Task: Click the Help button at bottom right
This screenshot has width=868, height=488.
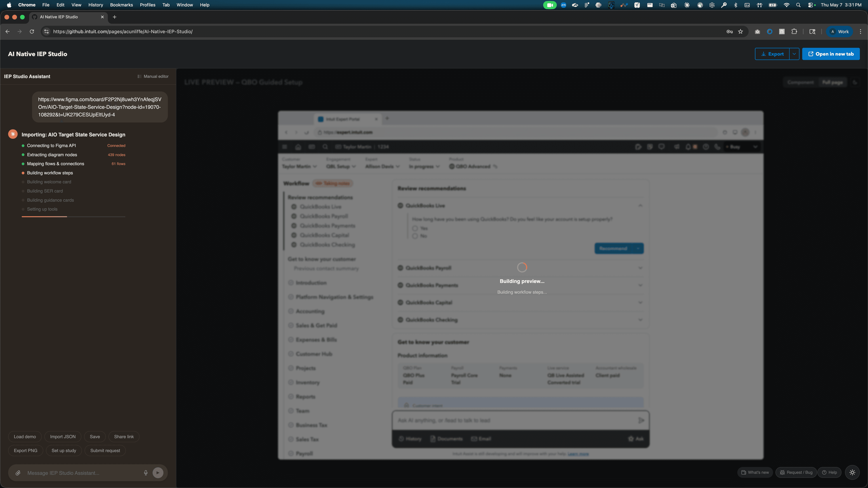Action: 830,472
